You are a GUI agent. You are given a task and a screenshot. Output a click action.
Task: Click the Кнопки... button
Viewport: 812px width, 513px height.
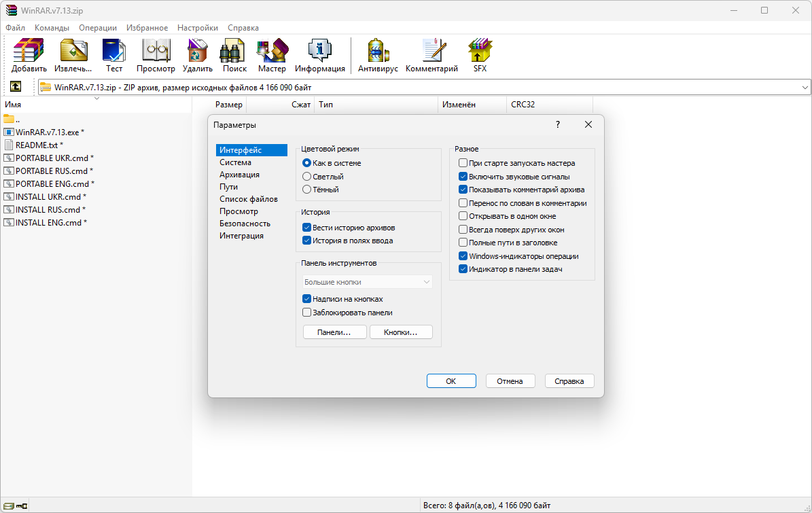pos(400,332)
